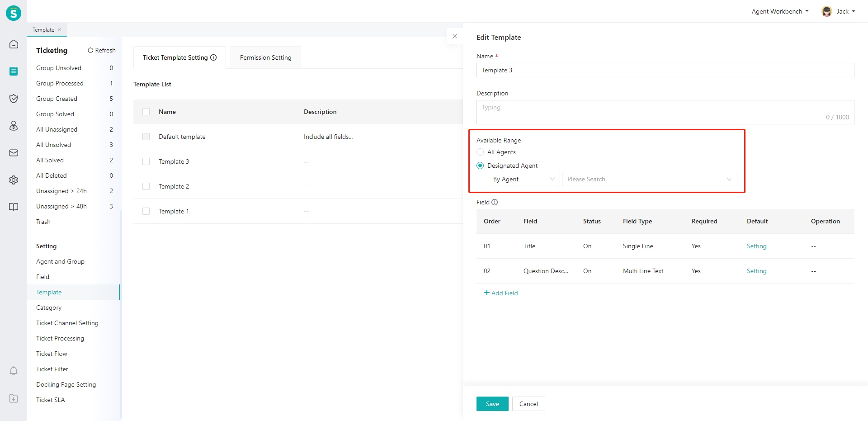Click info icon next to Field label
The height and width of the screenshot is (421, 868).
[x=495, y=202]
